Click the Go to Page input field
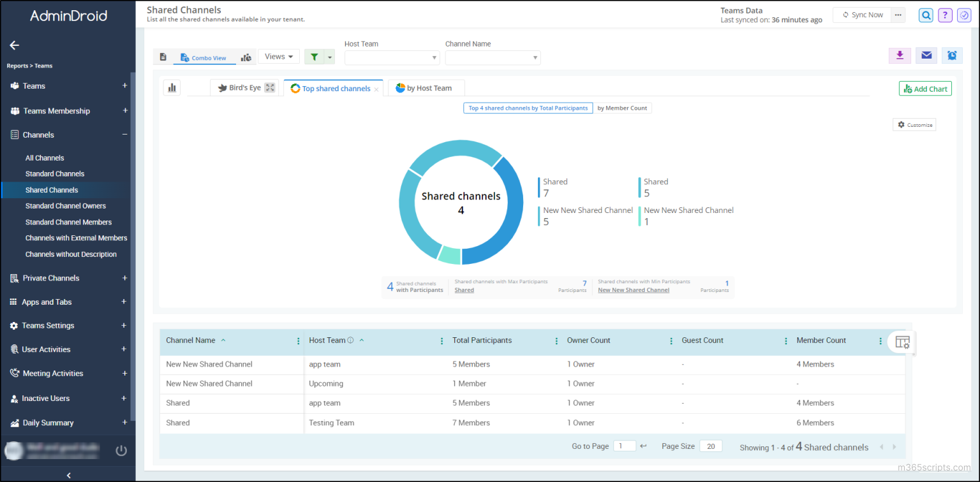Image resolution: width=980 pixels, height=482 pixels. tap(624, 446)
